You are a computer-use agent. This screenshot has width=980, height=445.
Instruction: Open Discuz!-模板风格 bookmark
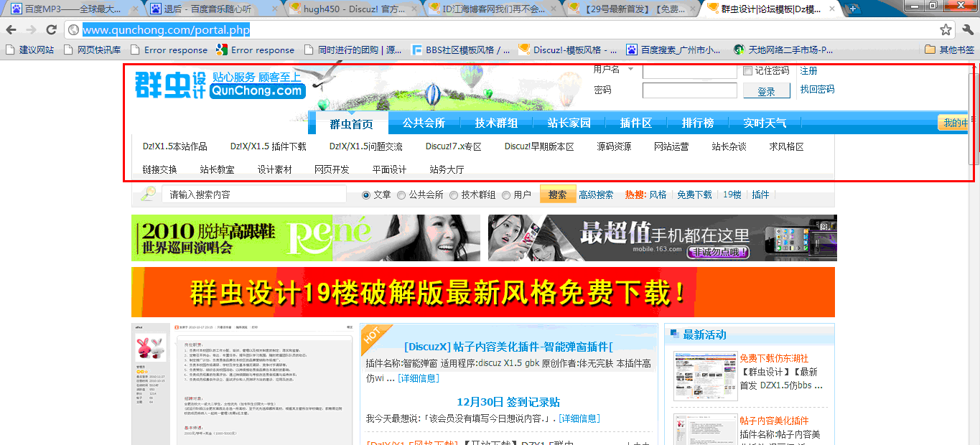pos(567,50)
